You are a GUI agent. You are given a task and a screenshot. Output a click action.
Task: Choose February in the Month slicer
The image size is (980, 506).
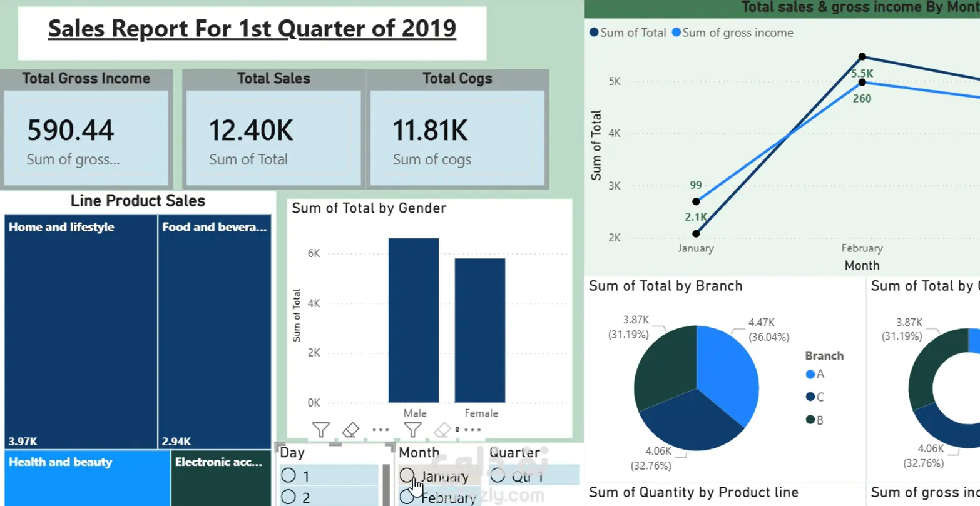click(x=440, y=497)
